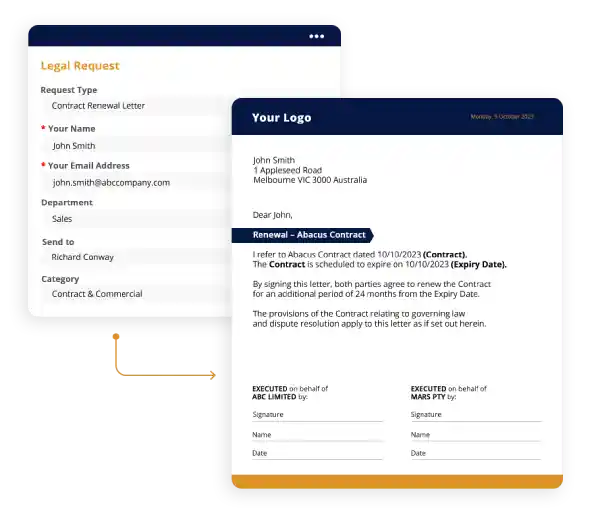Image resolution: width=600 pixels, height=515 pixels.
Task: Click the MARS PTY Date line
Action: click(x=476, y=454)
